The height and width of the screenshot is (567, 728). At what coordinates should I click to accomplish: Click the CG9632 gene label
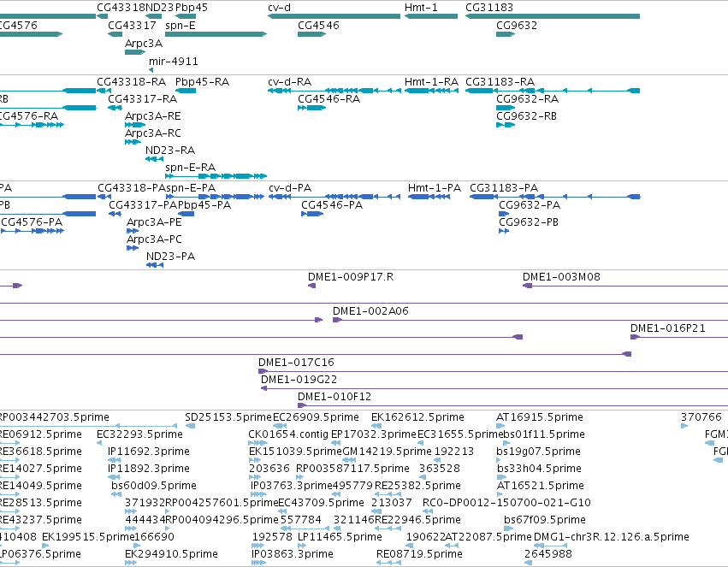tap(517, 25)
